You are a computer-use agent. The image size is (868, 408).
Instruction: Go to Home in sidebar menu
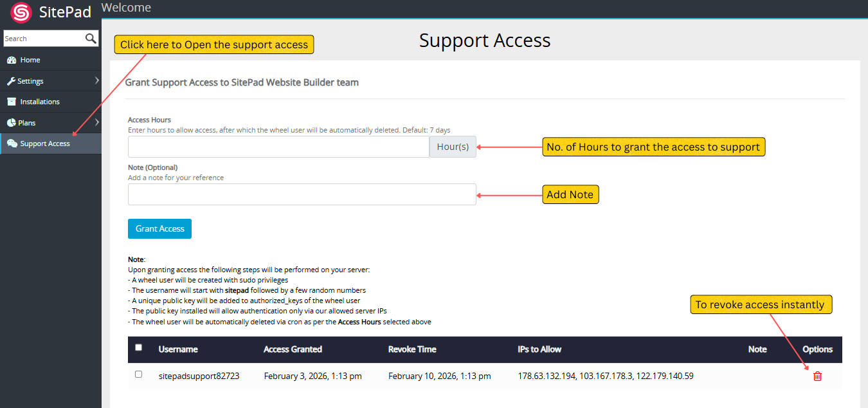30,60
